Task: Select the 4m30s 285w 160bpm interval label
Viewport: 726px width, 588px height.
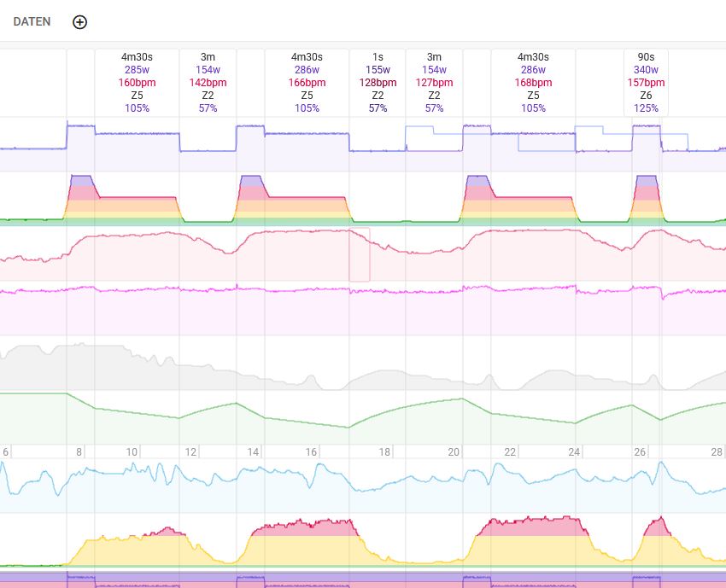Action: [x=137, y=83]
